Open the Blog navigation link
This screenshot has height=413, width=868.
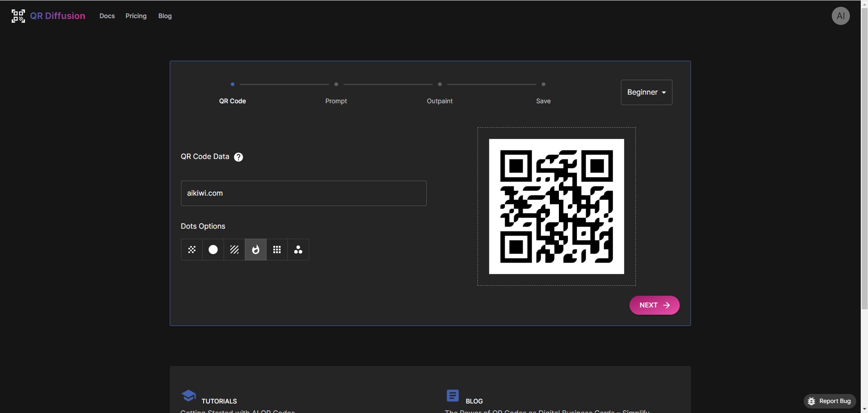[x=165, y=16]
